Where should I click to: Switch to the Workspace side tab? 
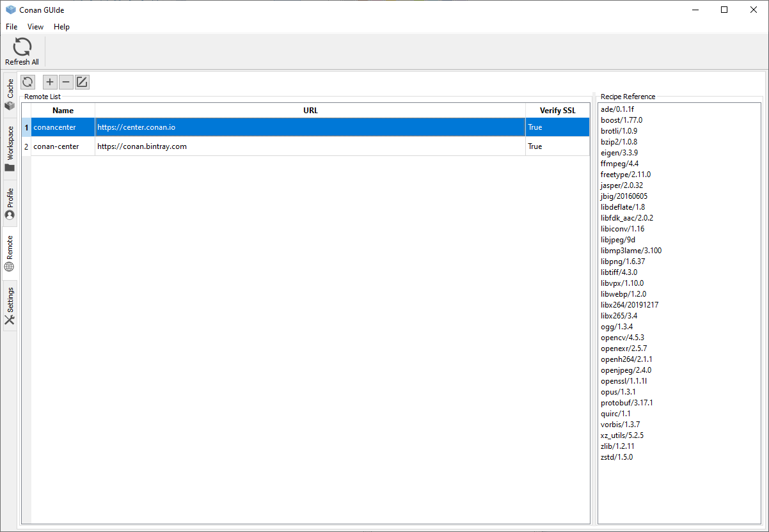(10, 148)
